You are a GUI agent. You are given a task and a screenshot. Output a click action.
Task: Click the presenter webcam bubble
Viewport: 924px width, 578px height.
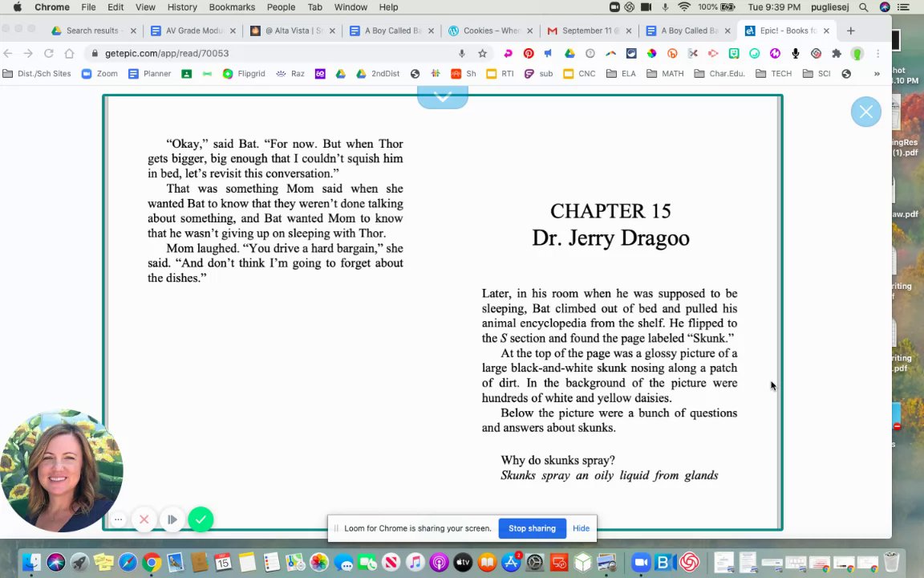[x=61, y=470]
